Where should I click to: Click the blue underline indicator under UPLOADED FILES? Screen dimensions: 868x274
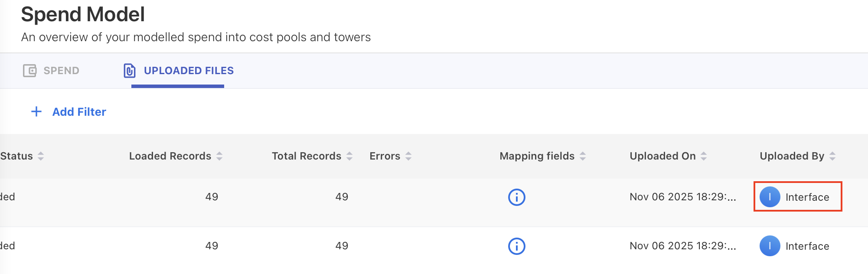click(x=178, y=86)
